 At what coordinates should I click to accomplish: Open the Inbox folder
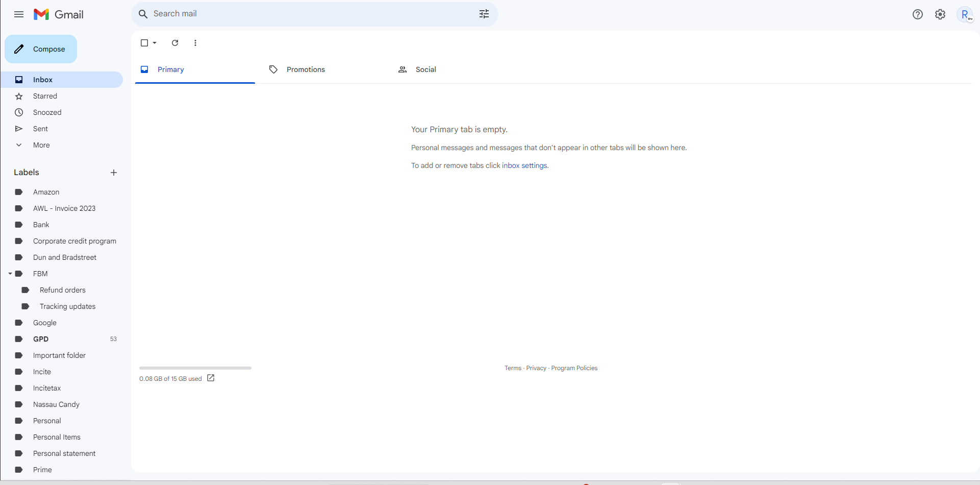pos(62,80)
